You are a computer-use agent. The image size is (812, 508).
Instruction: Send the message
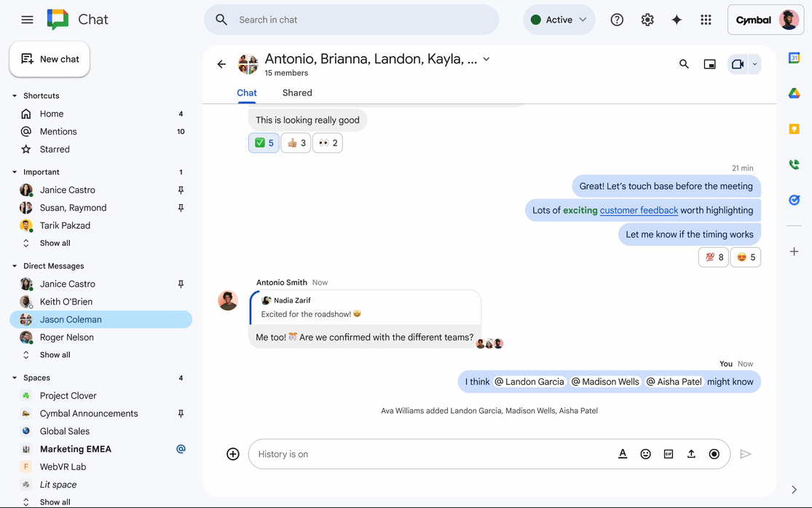pyautogui.click(x=745, y=454)
